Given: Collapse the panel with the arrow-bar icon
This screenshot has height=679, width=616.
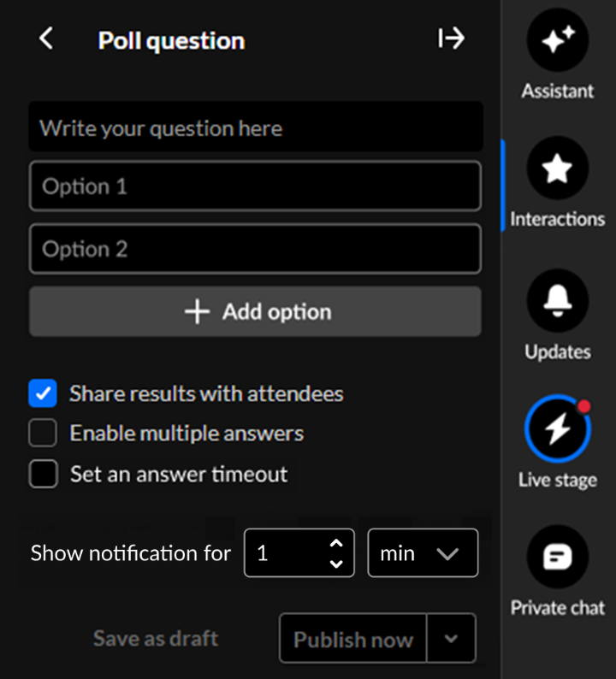Looking at the screenshot, I should pos(451,38).
